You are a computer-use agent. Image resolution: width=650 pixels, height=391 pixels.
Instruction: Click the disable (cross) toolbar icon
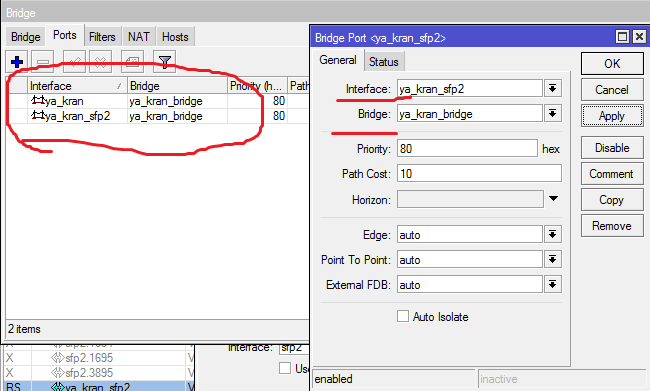tap(100, 62)
